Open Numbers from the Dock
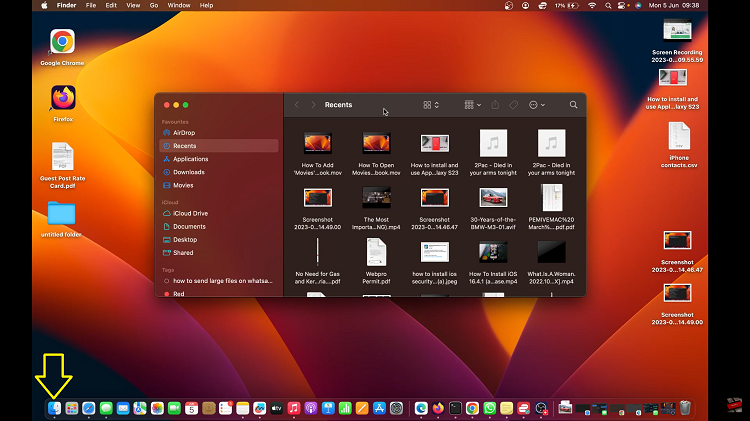750x421 pixels. tap(345, 408)
